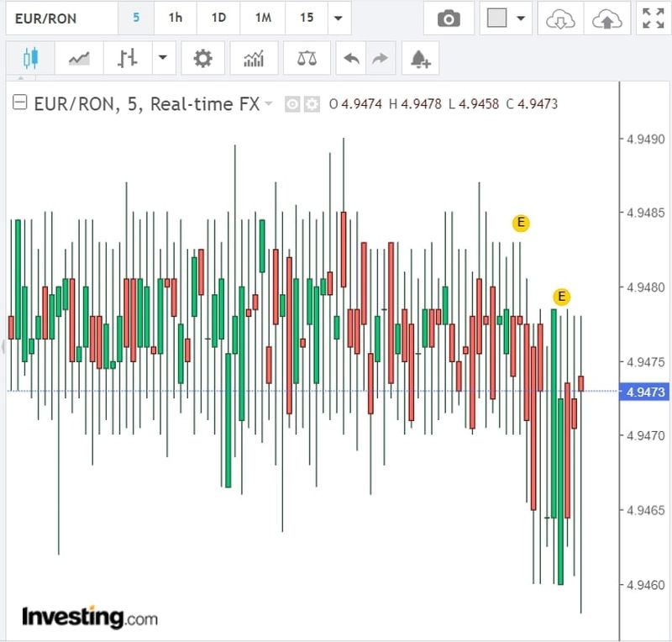
Task: Collapse the EUR/RON legend box
Action: [19, 103]
